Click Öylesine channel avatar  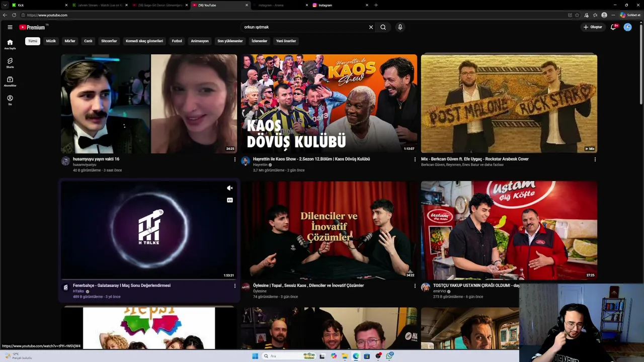(246, 287)
